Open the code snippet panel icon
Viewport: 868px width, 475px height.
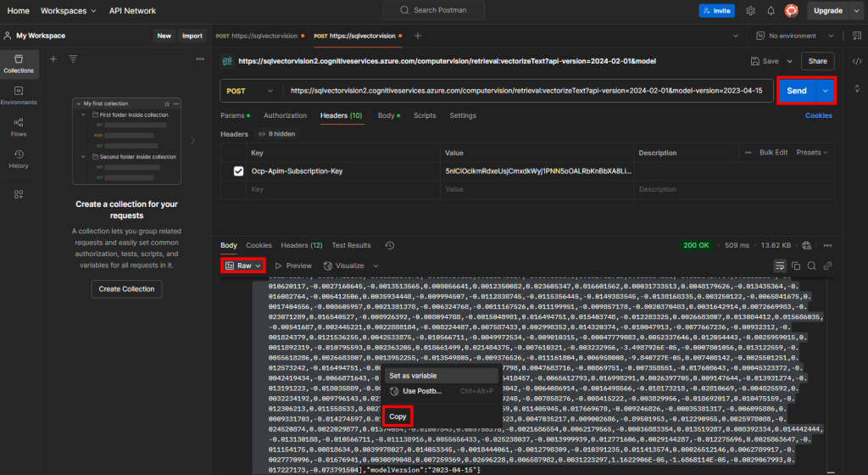857,61
